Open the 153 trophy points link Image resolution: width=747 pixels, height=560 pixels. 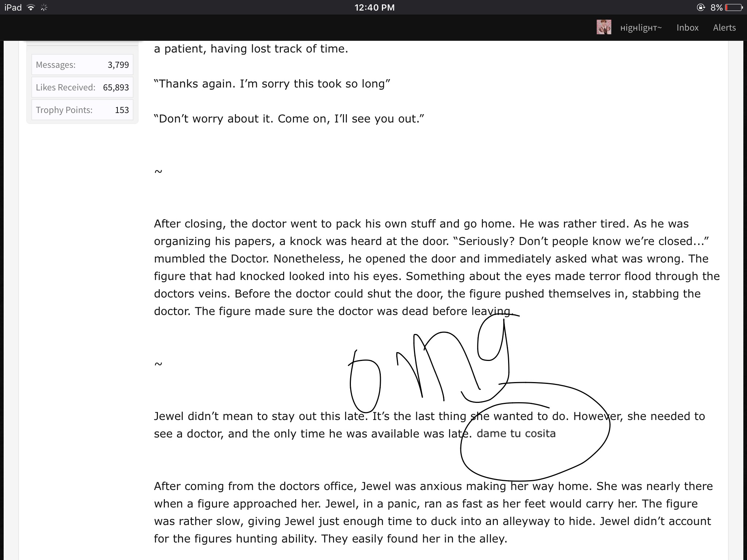[122, 110]
